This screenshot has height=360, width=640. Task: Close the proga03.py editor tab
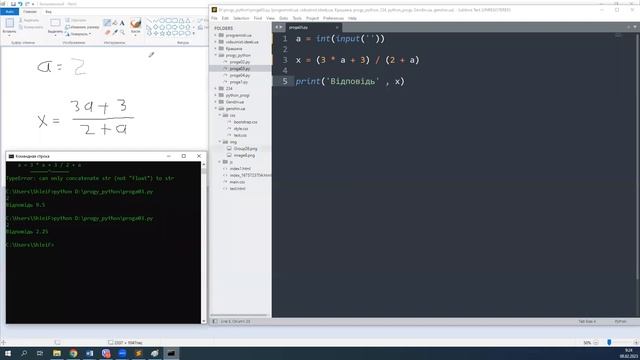coord(337,27)
